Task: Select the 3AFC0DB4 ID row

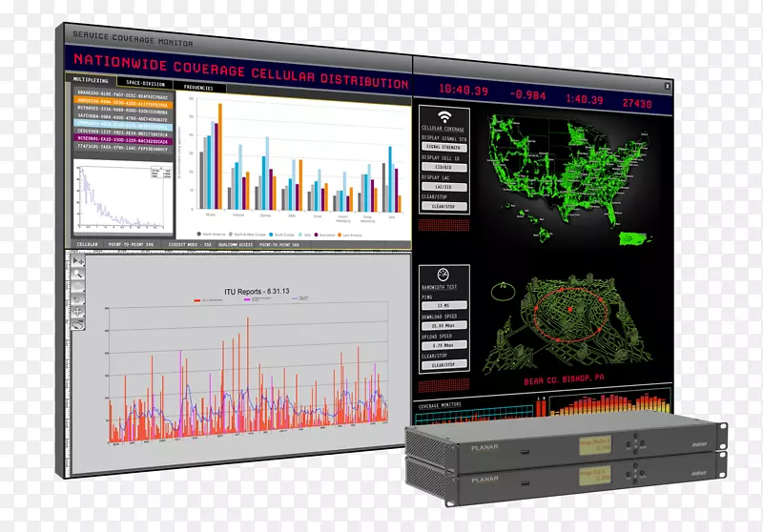Action: tap(123, 118)
